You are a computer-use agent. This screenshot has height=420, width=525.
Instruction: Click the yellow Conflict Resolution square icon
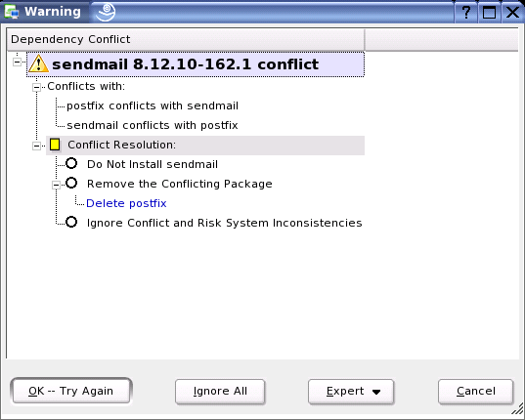(55, 145)
